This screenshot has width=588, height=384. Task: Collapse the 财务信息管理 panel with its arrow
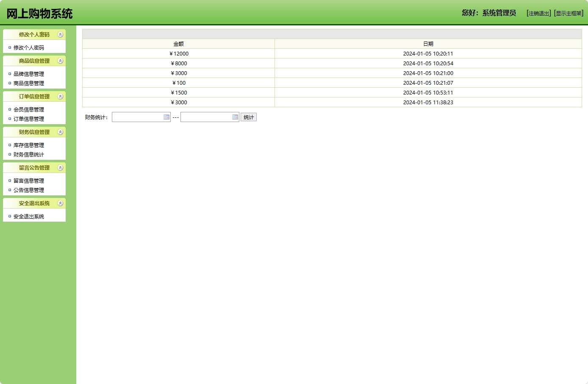coord(60,132)
